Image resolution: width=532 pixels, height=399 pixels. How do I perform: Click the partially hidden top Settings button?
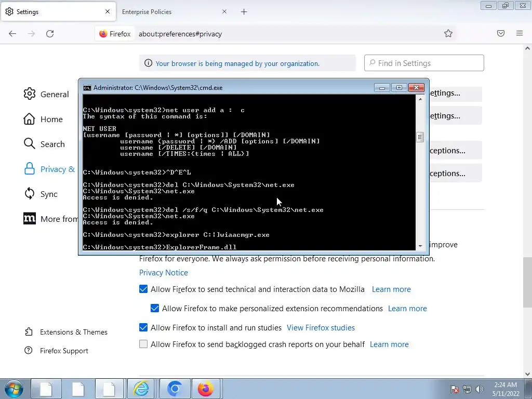tap(455, 93)
